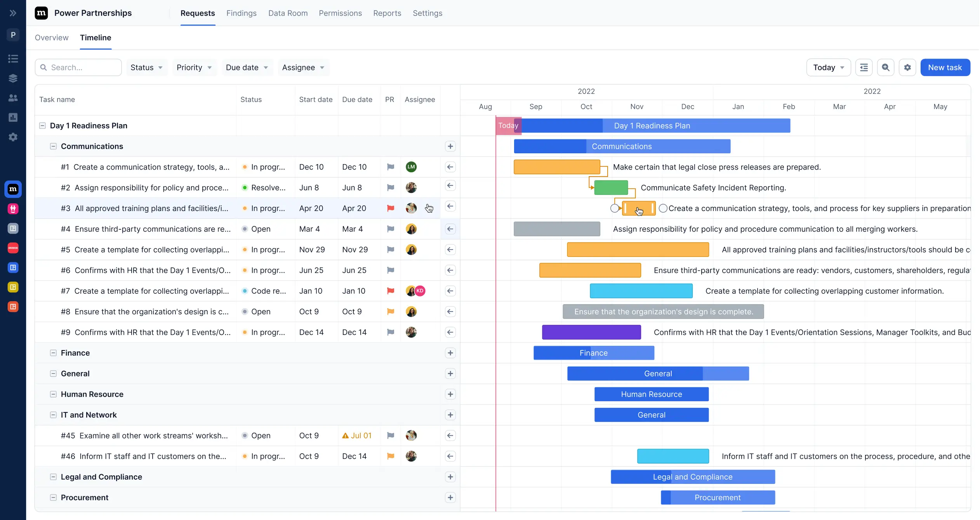
Task: Open the Assignee filter dropdown
Action: point(303,68)
